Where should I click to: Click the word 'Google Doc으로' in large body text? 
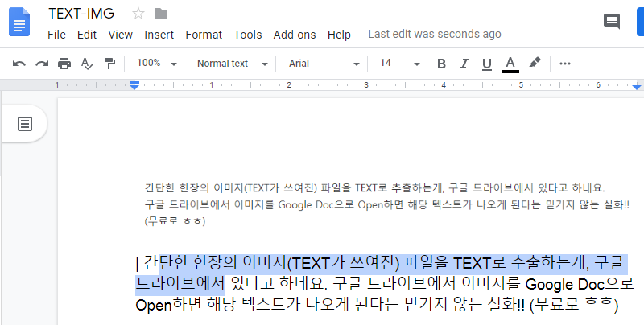[x=580, y=284]
